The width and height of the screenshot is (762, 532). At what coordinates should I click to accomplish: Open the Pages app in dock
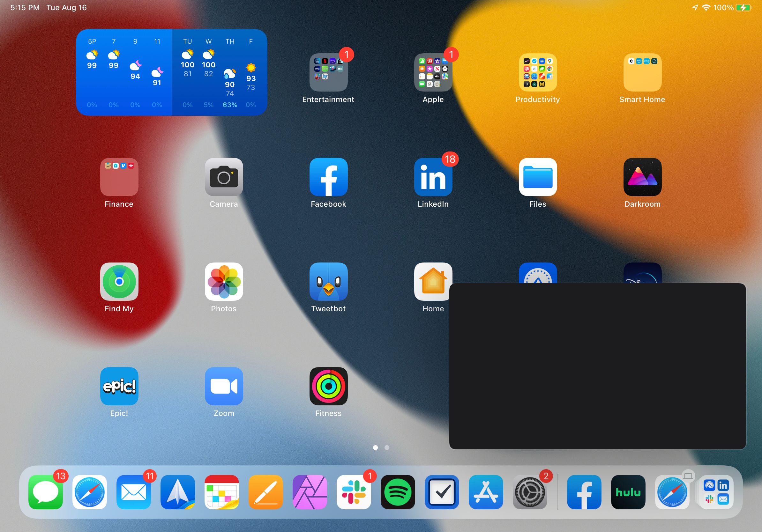[x=265, y=492]
